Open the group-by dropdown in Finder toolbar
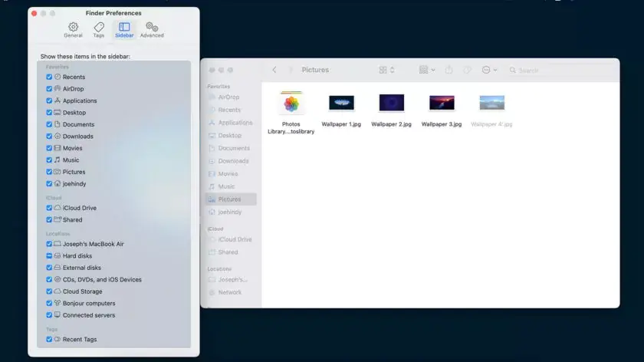The image size is (644, 362). (427, 71)
